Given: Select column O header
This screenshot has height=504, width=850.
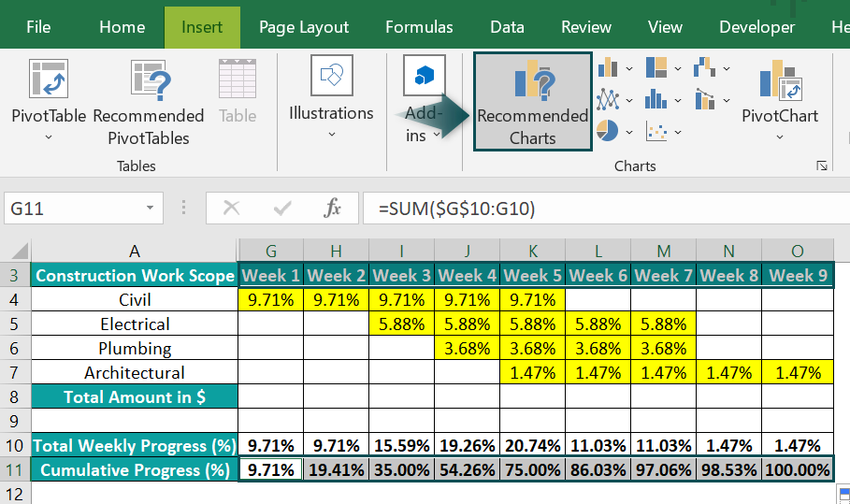Looking at the screenshot, I should 798,251.
